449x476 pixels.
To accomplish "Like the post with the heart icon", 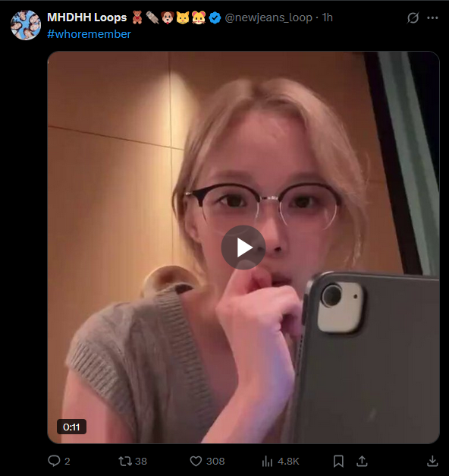I will (196, 461).
